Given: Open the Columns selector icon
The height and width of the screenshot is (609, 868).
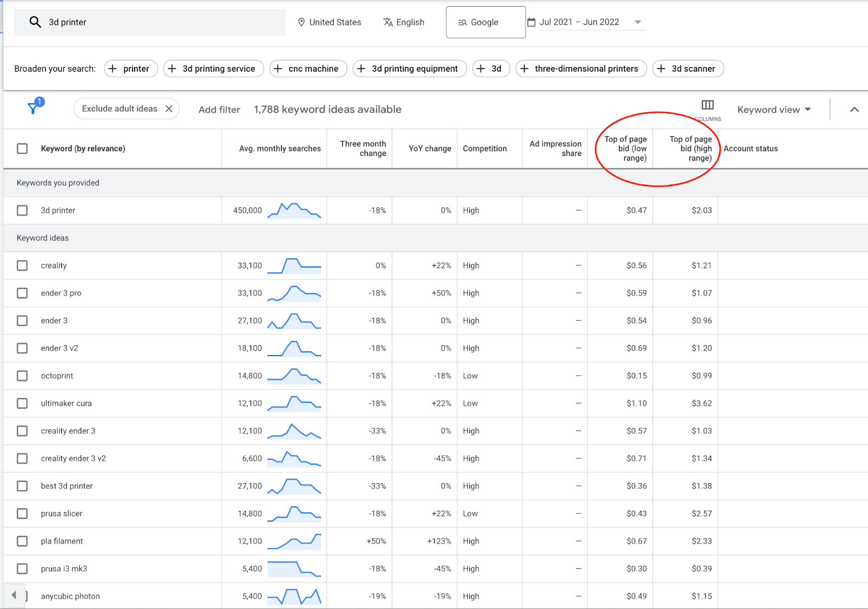Looking at the screenshot, I should click(707, 105).
